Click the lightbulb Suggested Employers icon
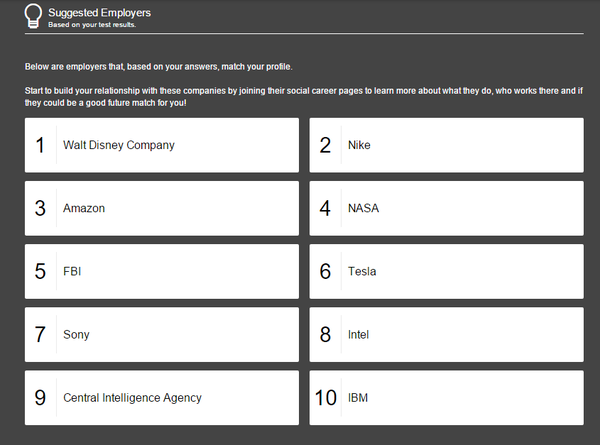This screenshot has width=600, height=445. [33, 15]
